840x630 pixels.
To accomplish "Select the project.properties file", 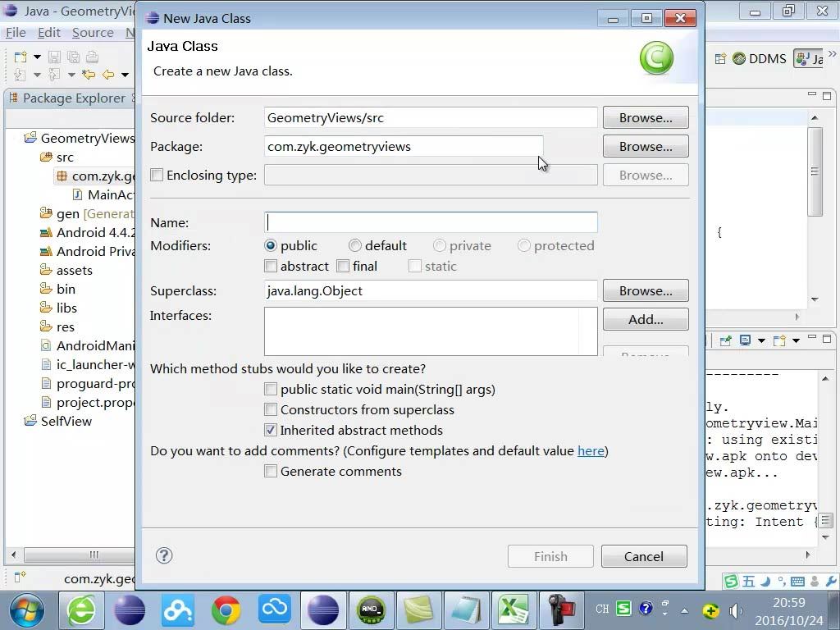I will 88,402.
